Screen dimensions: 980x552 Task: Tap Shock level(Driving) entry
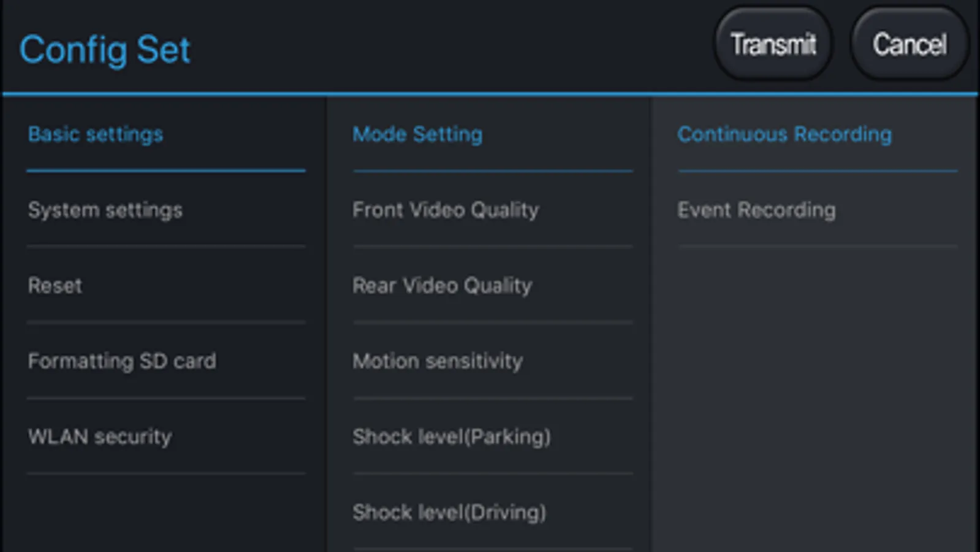point(449,512)
